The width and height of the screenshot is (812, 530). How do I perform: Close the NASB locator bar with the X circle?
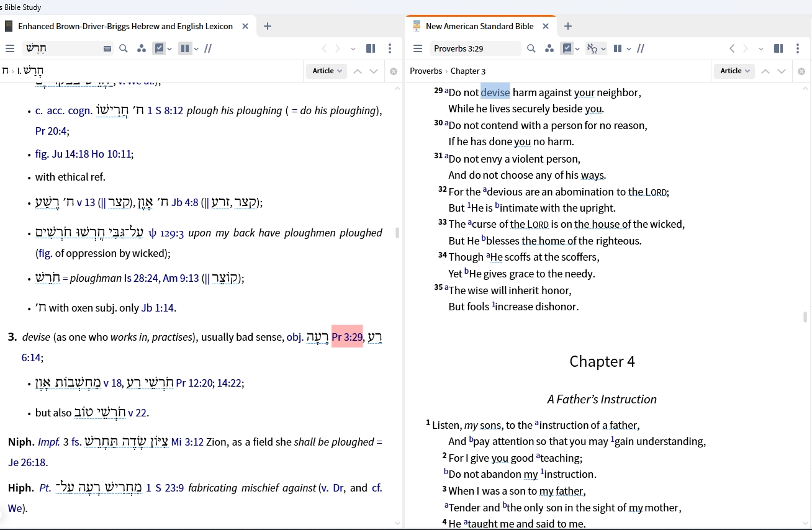point(801,71)
